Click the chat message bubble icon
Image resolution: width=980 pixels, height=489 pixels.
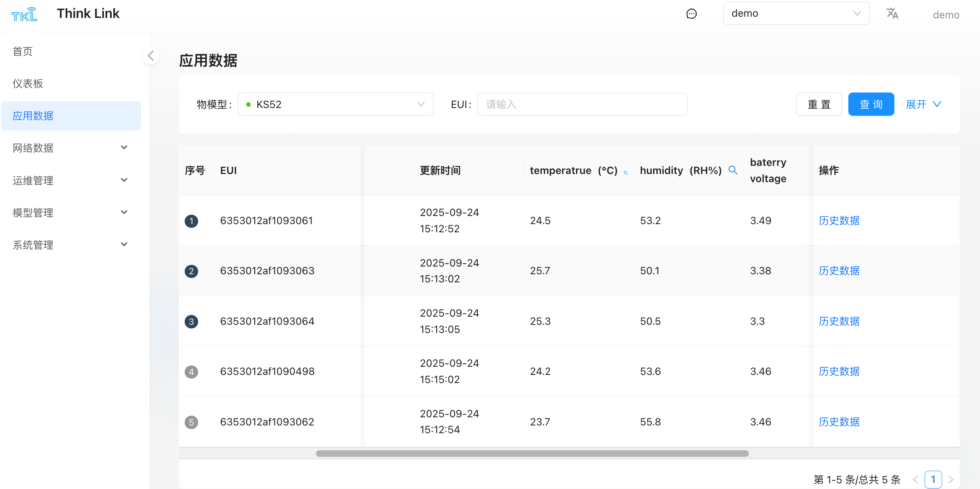coord(691,14)
